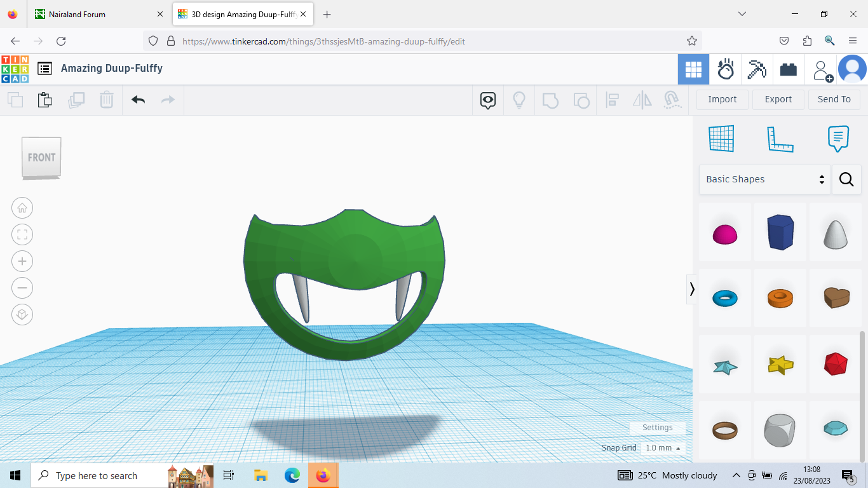
Task: Open the Settings panel
Action: (657, 428)
